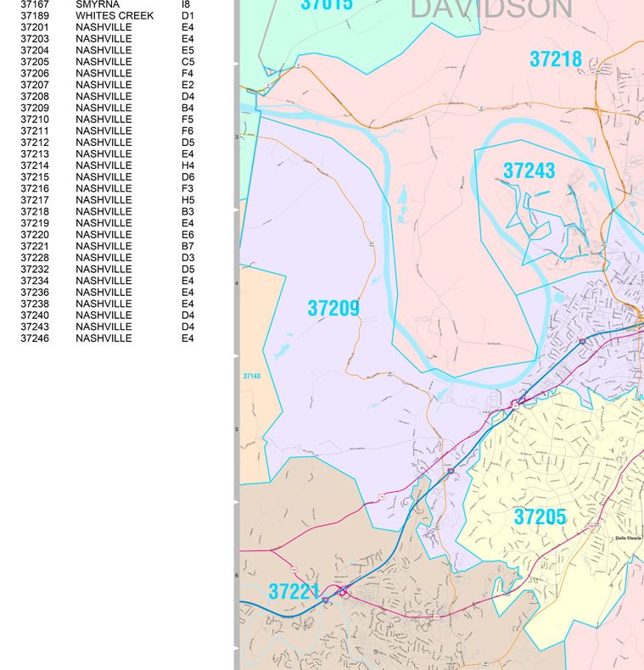The height and width of the screenshot is (670, 644).
Task: Click zip code 37210 in the list
Action: click(x=35, y=120)
